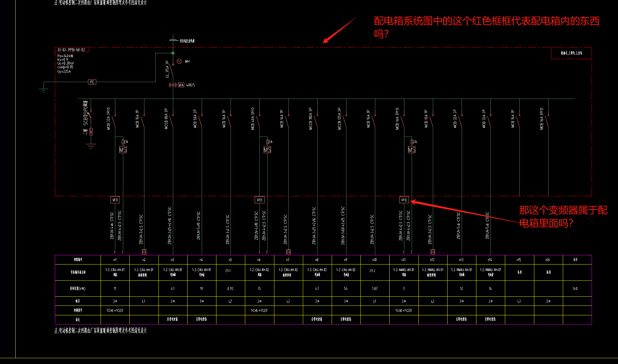The width and height of the screenshot is (618, 364).
Task: Click the ZBYJV-3x35+2x16 CT/SC cable label
Action: point(314,225)
